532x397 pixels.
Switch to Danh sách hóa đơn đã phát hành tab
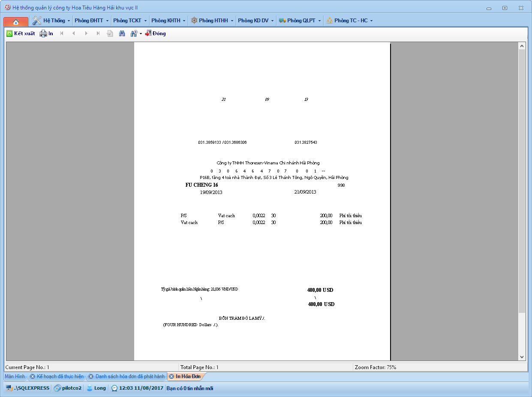(x=129, y=376)
